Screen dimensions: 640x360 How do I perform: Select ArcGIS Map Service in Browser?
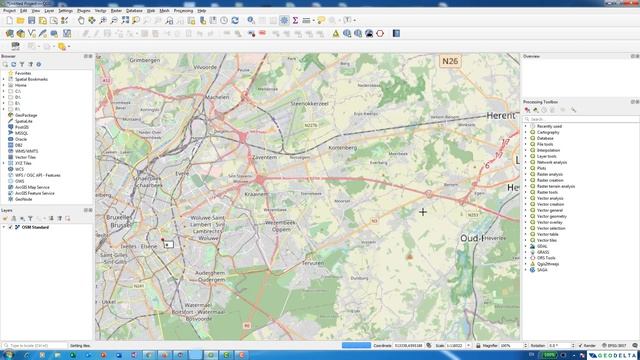click(x=32, y=187)
